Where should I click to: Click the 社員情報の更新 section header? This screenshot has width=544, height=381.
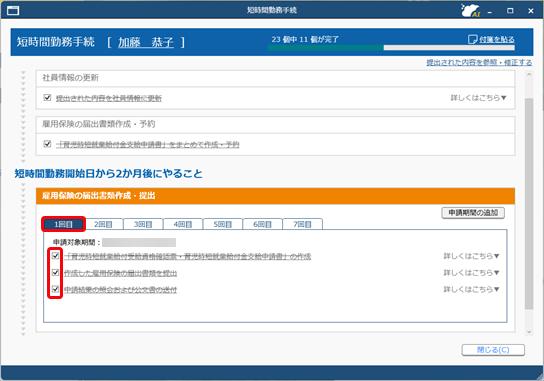275,78
